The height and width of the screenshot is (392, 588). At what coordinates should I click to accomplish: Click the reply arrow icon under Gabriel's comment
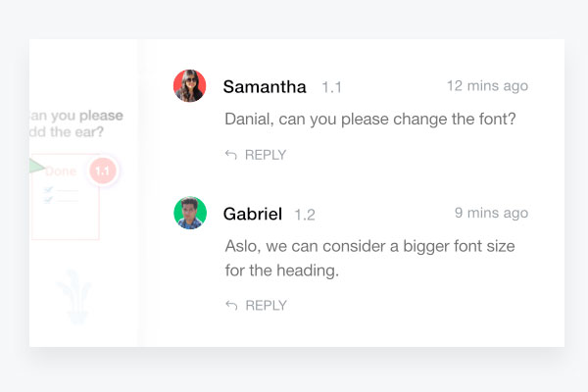click(231, 306)
